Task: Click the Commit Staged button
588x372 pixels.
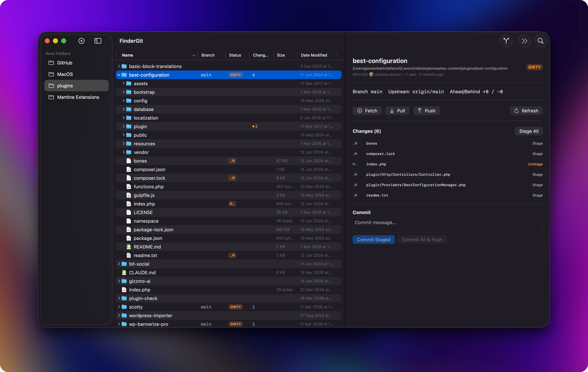Action: 374,240
